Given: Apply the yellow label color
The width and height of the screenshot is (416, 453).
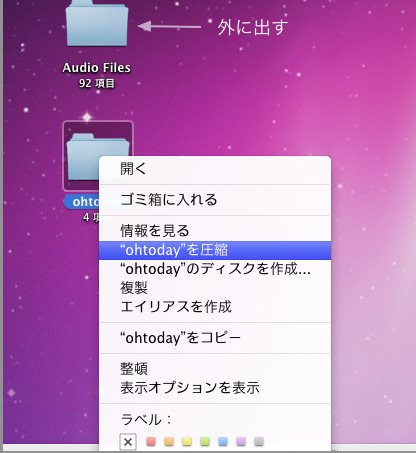Looking at the screenshot, I should tap(187, 442).
